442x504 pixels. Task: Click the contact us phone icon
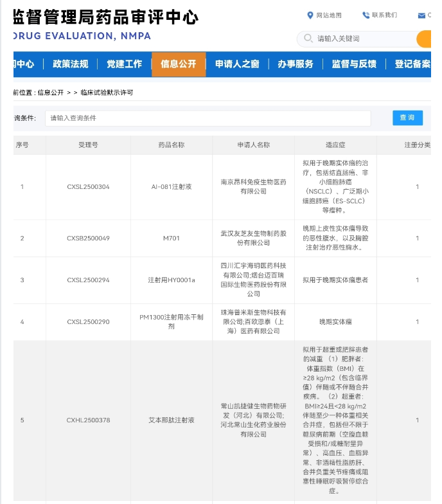click(x=366, y=15)
